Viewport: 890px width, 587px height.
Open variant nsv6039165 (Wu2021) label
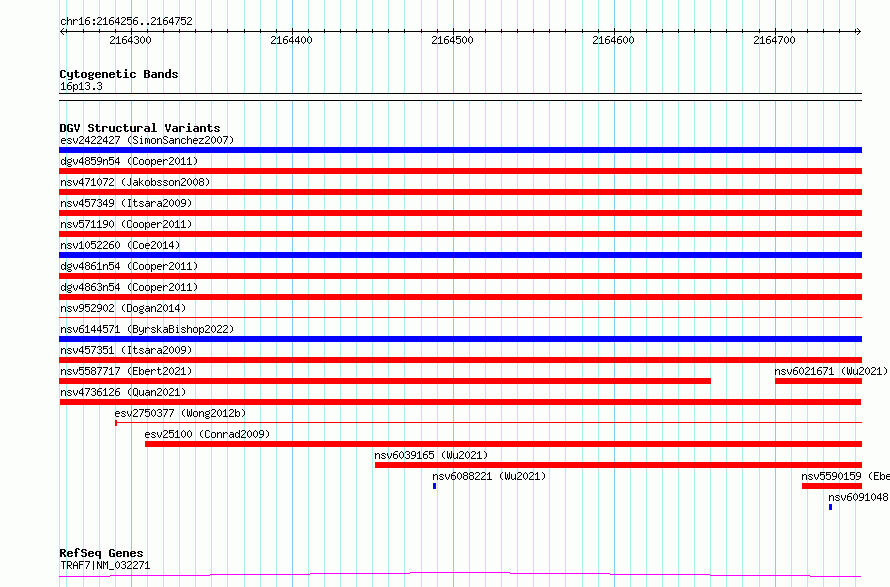click(431, 455)
